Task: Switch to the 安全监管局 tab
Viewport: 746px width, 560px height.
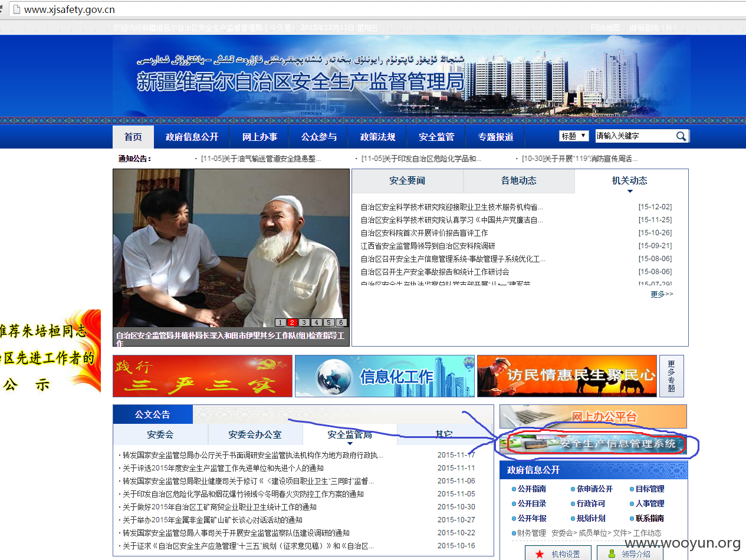Action: coord(350,434)
